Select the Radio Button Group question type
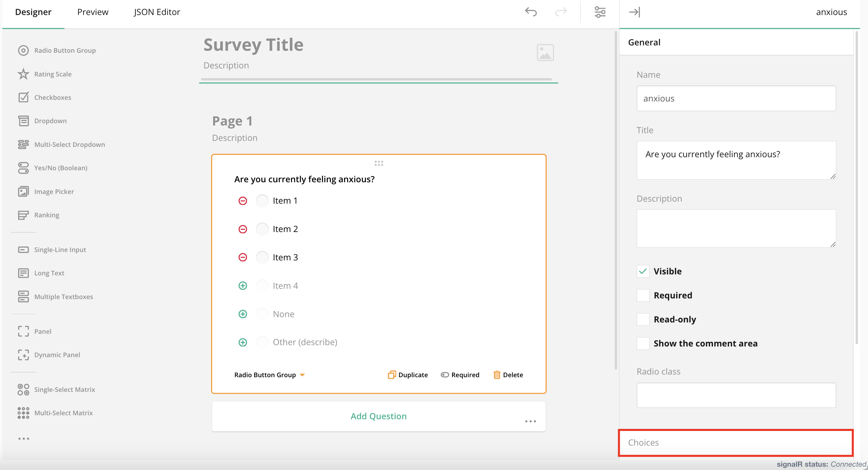The width and height of the screenshot is (868, 470). tap(65, 50)
